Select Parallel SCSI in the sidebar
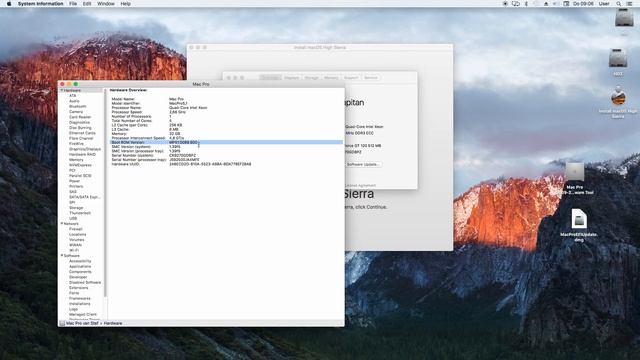 click(x=80, y=176)
